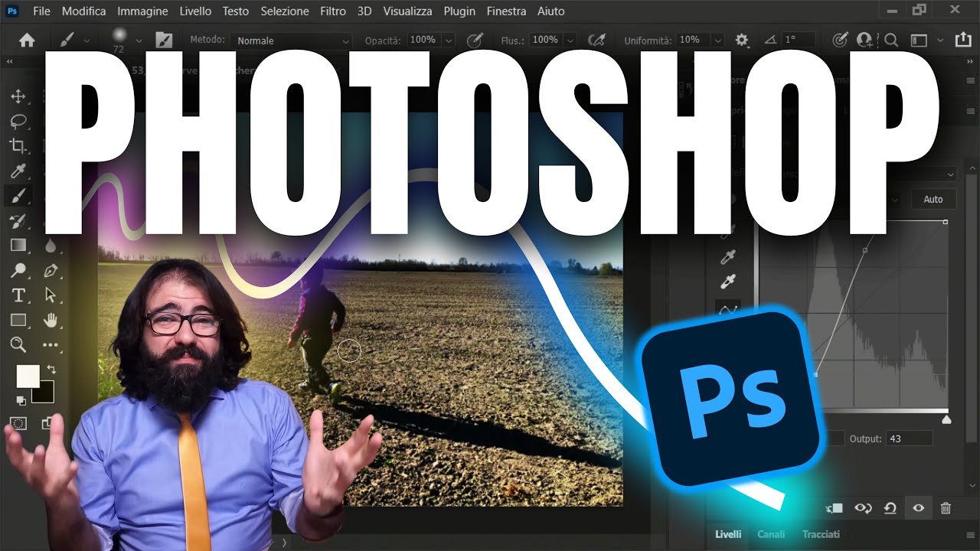Open the Metodo blend mode dropdown

point(292,41)
